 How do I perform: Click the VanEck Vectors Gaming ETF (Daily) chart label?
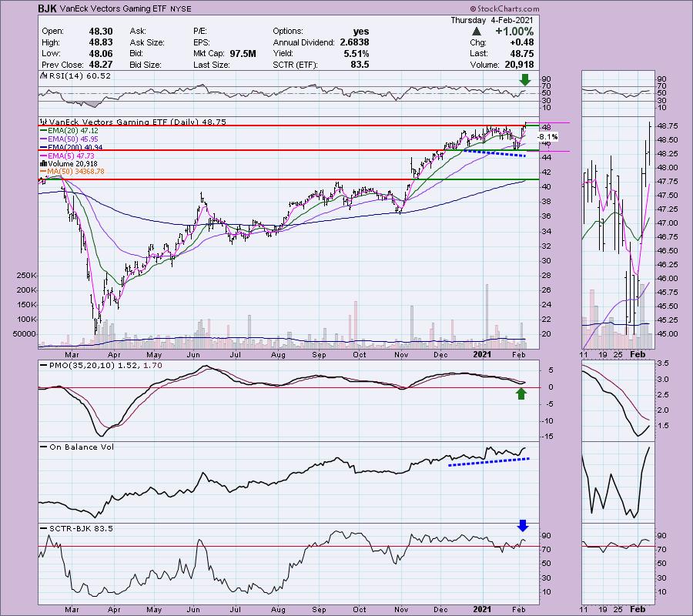(133, 122)
